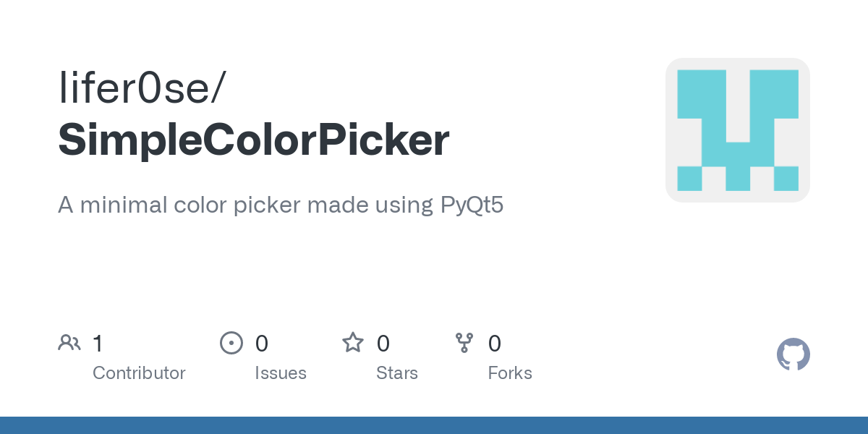The image size is (868, 434).
Task: Click the GitHub Octocat logo
Action: pos(793,354)
